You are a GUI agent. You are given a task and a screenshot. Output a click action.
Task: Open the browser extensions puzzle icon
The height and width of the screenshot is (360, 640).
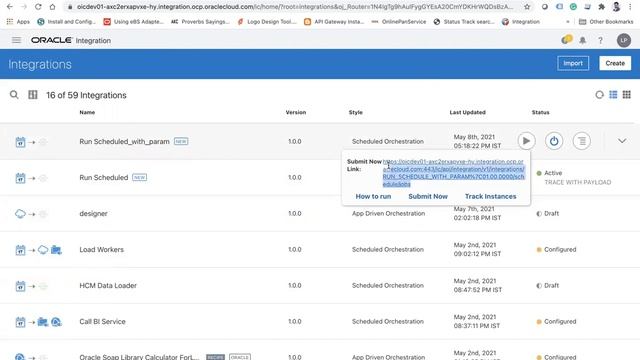601,7
